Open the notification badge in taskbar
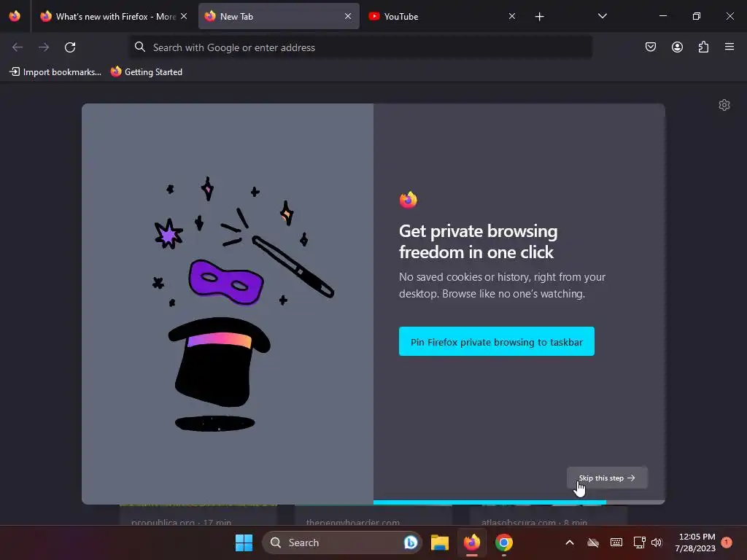 727,542
